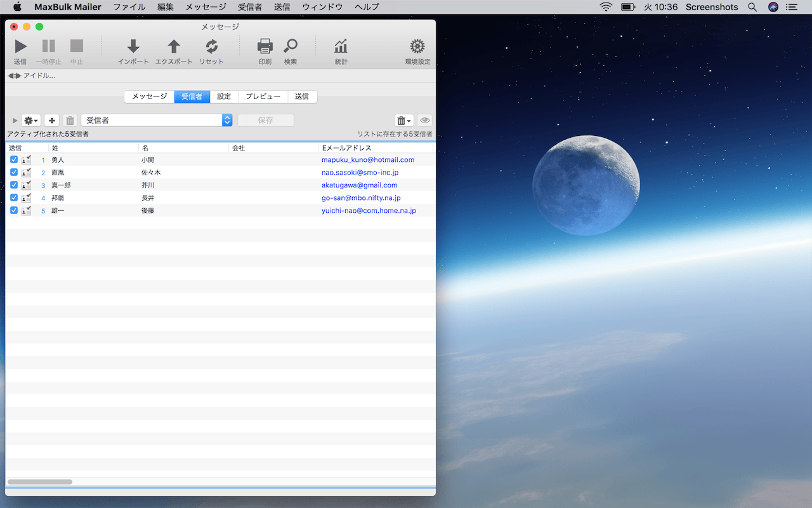The image size is (812, 508).
Task: Toggle send checkbox for akatugawa@gmail.com row
Action: [x=14, y=185]
